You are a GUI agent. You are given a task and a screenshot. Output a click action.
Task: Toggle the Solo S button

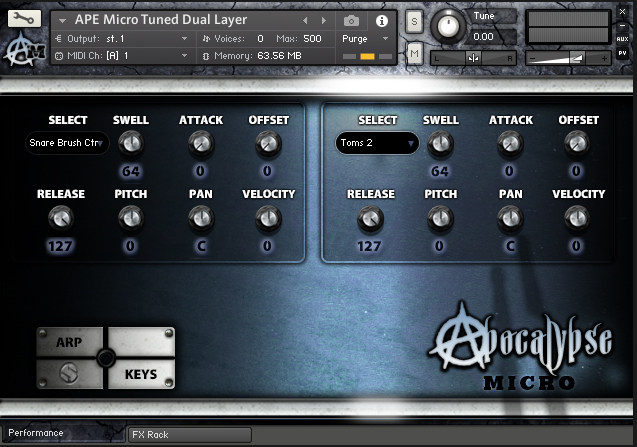(x=414, y=22)
